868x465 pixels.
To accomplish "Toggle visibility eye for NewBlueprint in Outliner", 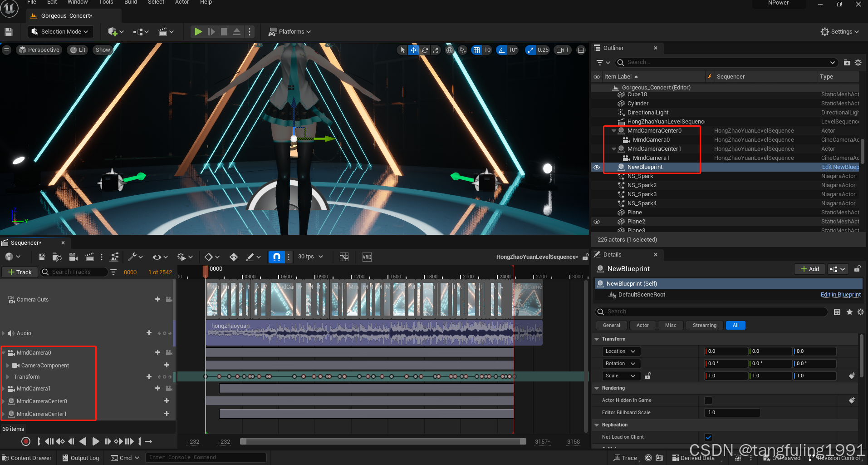I will coord(597,167).
